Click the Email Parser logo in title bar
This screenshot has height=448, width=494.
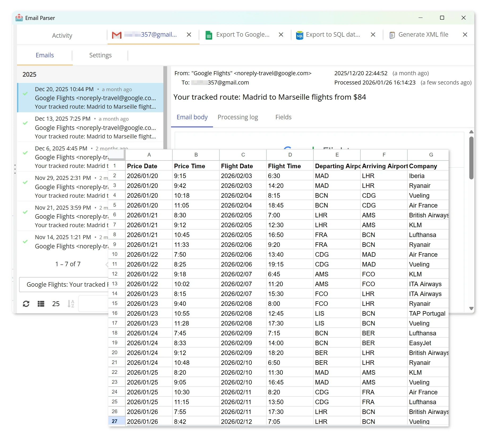[19, 18]
